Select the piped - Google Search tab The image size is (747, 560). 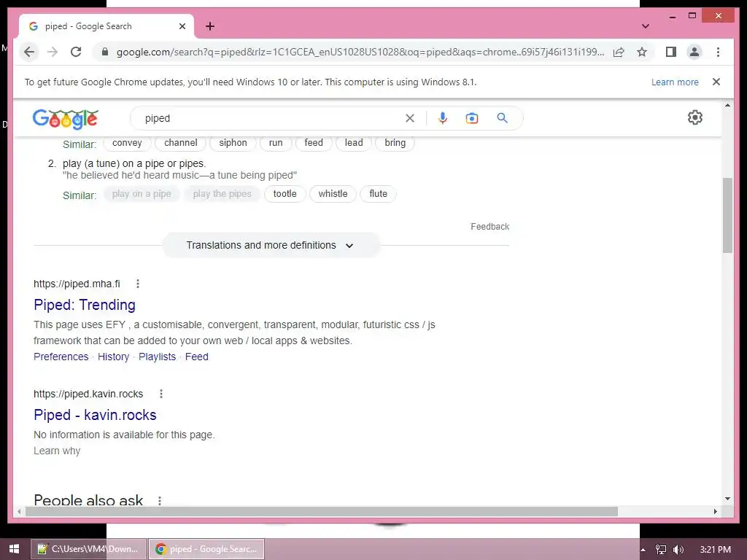(107, 26)
